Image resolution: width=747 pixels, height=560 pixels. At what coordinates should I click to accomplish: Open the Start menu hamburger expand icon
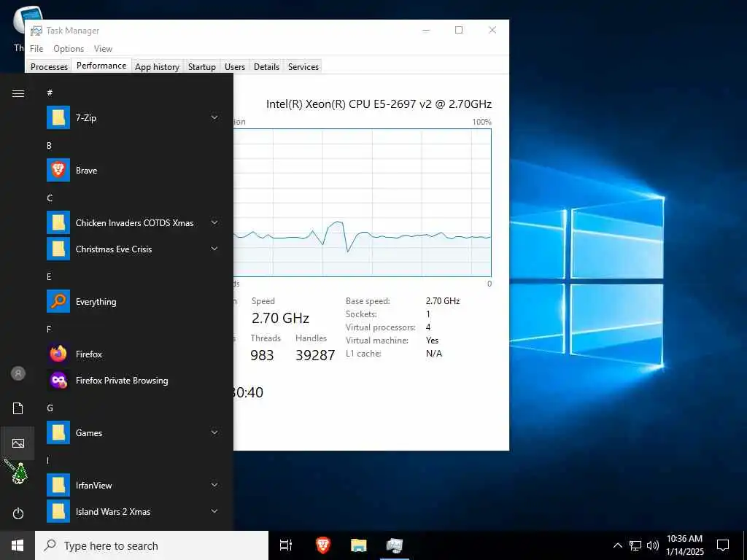click(x=18, y=93)
